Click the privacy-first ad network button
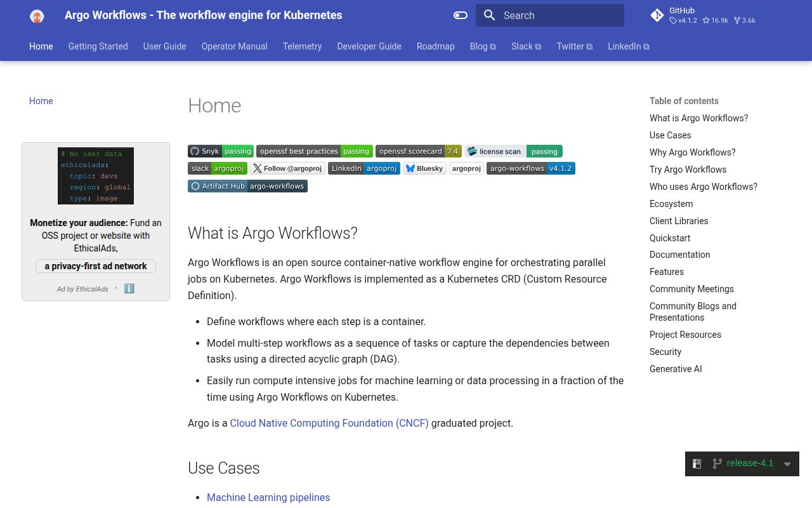812x508 pixels. click(96, 266)
